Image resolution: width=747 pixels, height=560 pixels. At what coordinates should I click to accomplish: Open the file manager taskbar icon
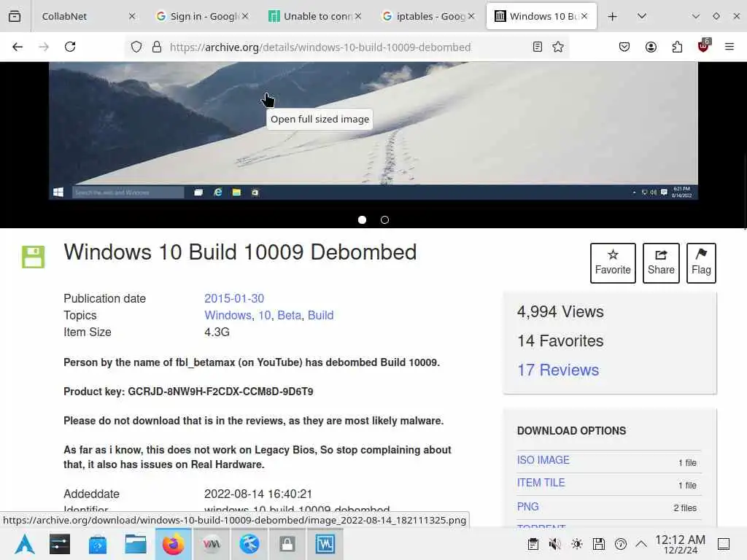[135, 544]
